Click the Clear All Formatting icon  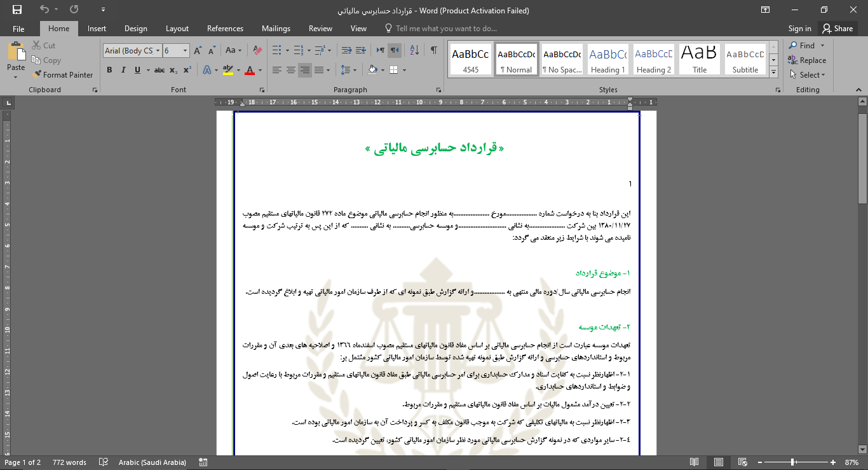(x=257, y=50)
